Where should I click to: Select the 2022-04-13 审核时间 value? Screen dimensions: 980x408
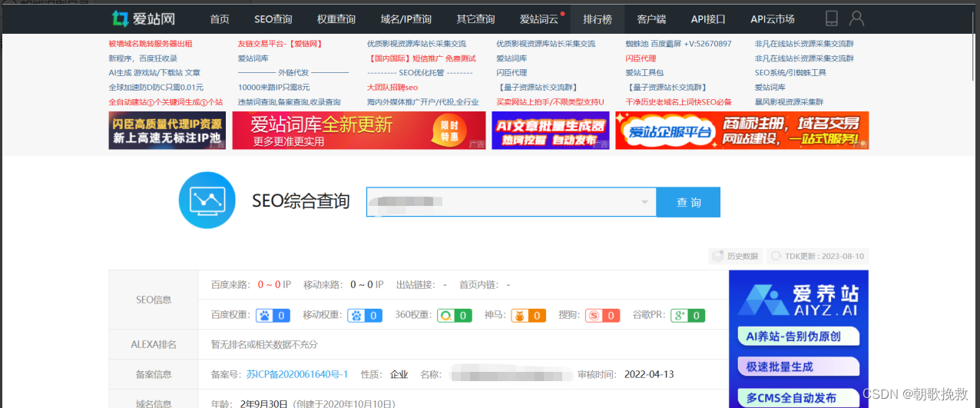click(x=649, y=374)
